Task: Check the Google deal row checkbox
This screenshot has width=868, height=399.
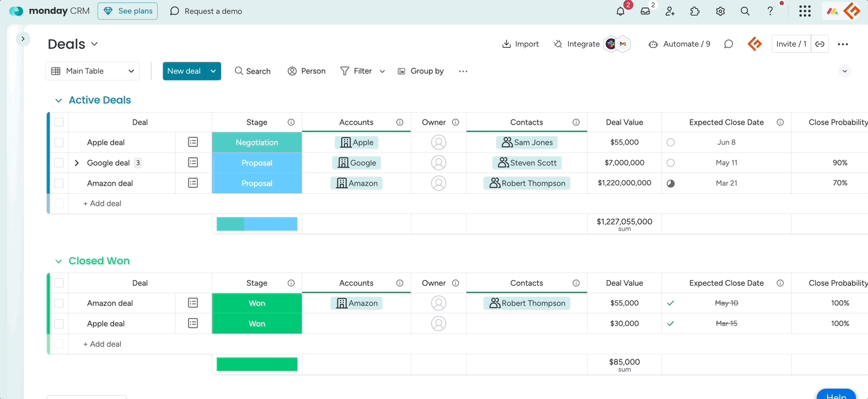Action: (59, 162)
